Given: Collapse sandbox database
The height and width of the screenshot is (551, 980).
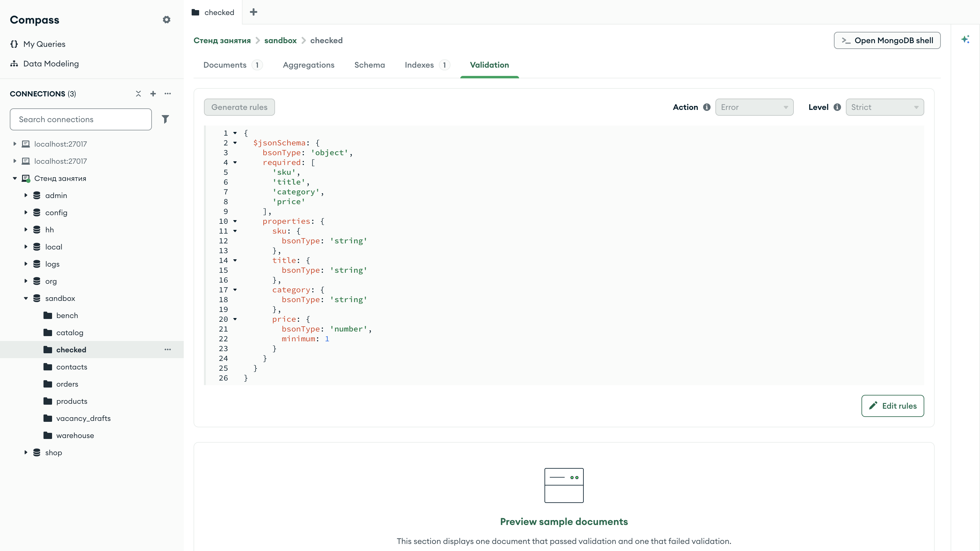Looking at the screenshot, I should point(26,298).
